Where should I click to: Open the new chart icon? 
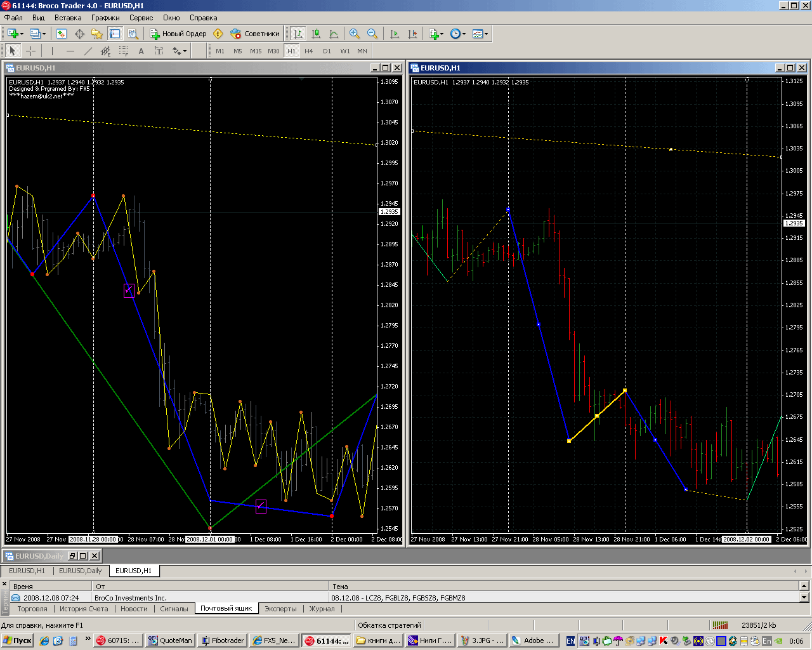[12, 34]
